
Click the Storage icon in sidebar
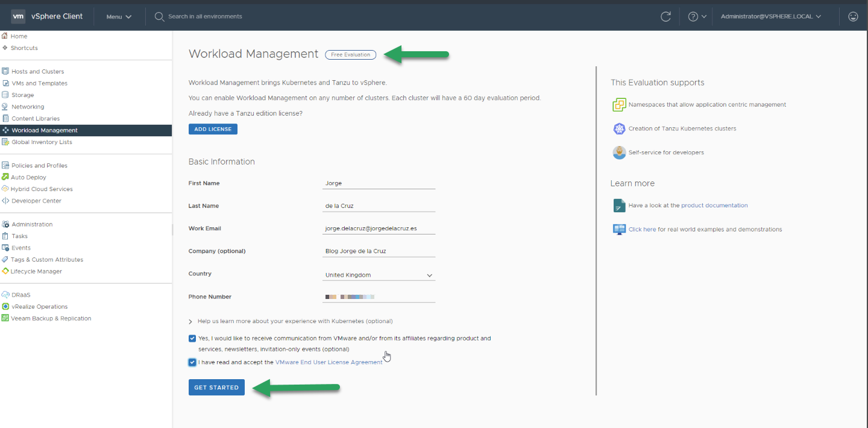tap(5, 95)
